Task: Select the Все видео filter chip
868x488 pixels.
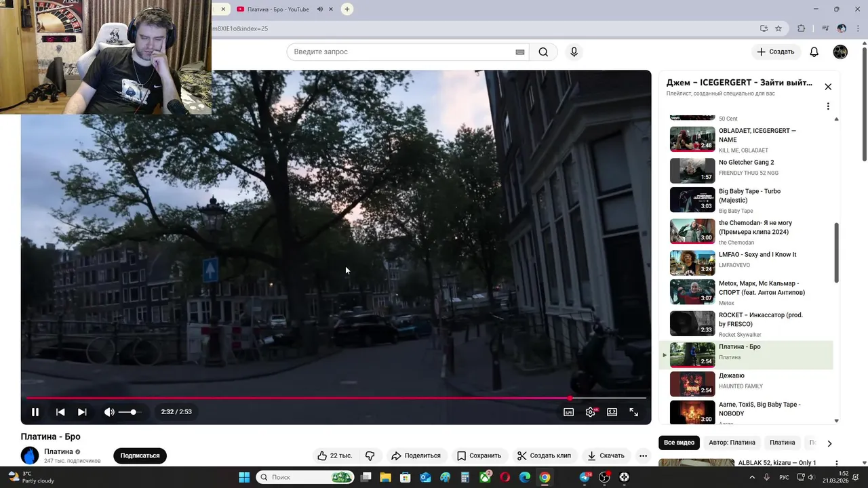Action: coord(679,443)
